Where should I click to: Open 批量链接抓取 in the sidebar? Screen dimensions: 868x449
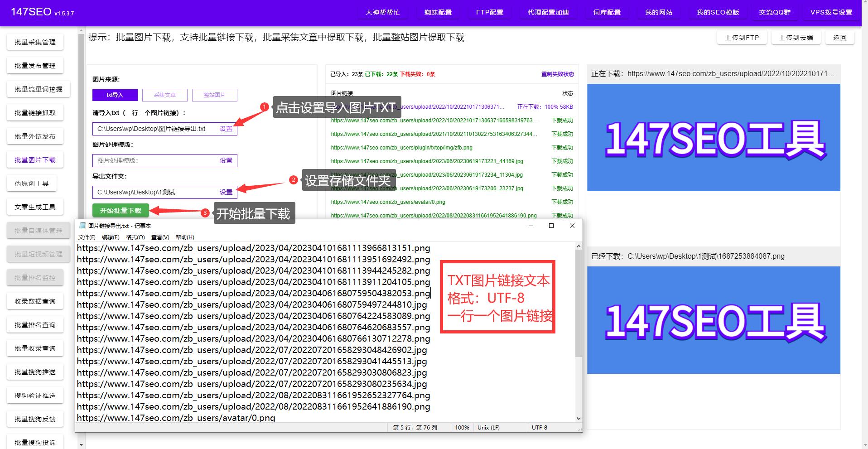pos(35,113)
